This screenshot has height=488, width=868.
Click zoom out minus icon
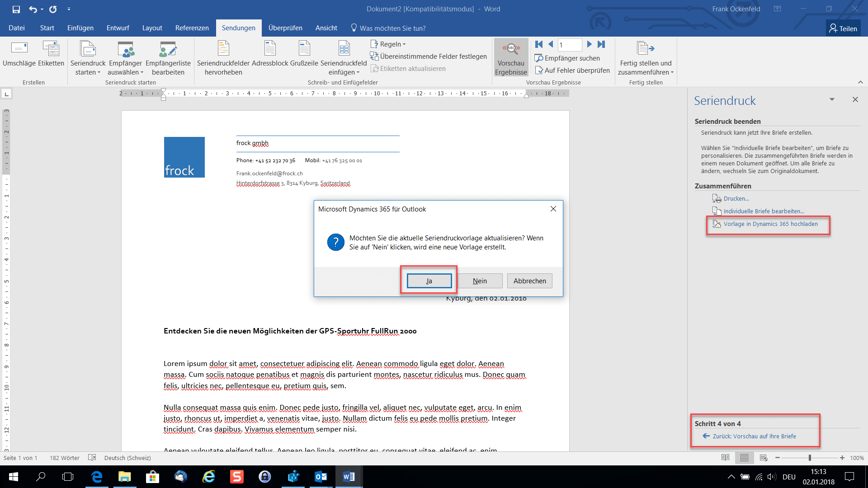click(x=778, y=458)
